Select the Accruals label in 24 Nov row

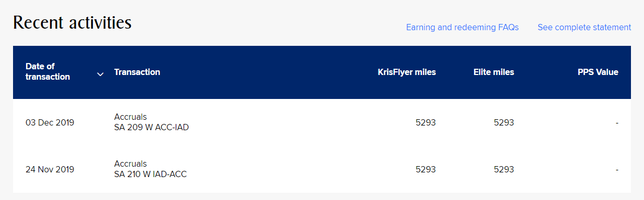pos(130,164)
